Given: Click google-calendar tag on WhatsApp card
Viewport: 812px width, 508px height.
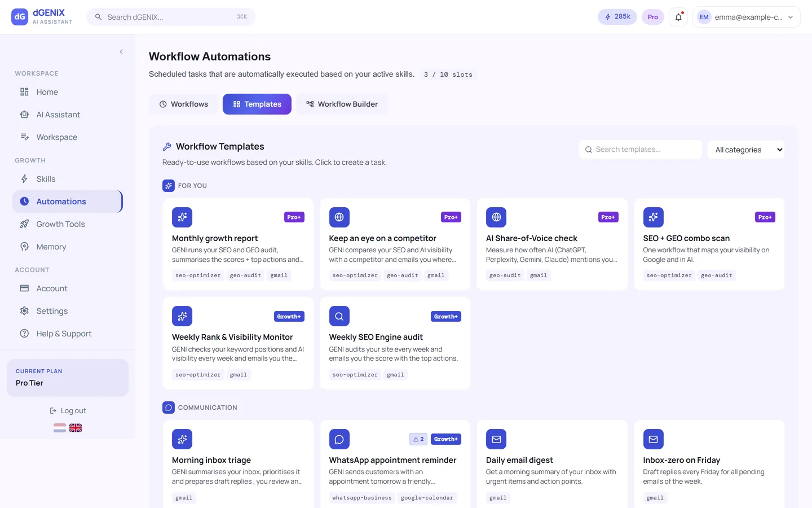Looking at the screenshot, I should pyautogui.click(x=427, y=498).
